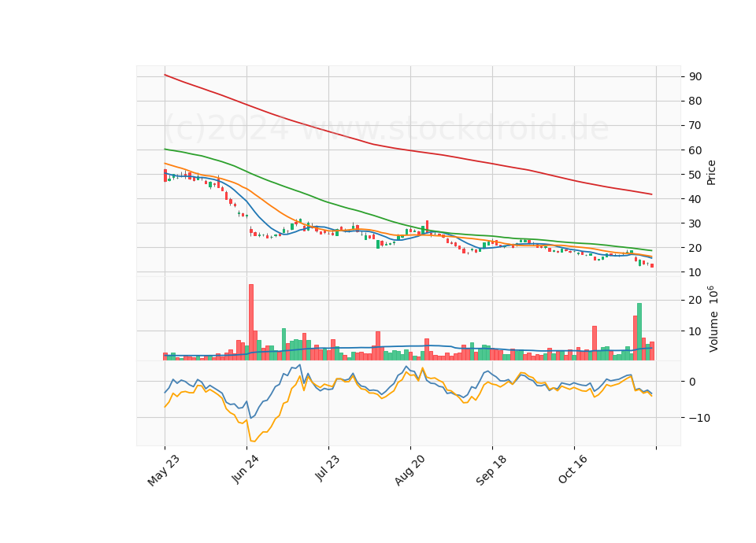Click the price axis value 60
Viewport: 756px width, 543px height.
point(695,150)
